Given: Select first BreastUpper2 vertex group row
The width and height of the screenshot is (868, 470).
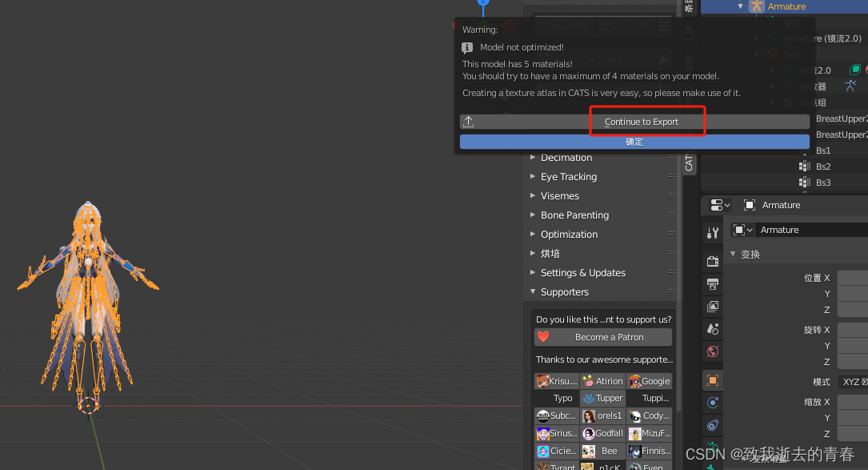Looking at the screenshot, I should coord(841,119).
